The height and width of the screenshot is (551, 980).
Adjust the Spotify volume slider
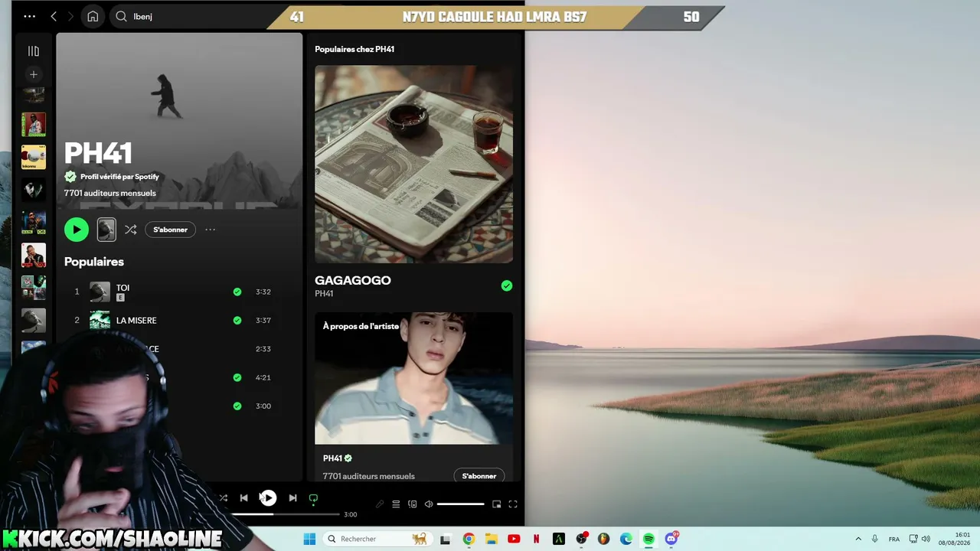pos(460,504)
